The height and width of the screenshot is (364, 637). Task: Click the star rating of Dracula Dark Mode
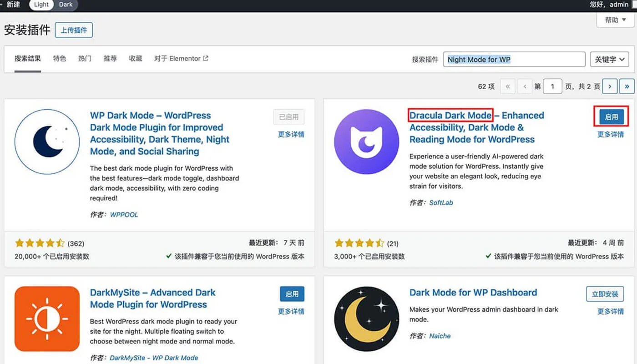359,243
